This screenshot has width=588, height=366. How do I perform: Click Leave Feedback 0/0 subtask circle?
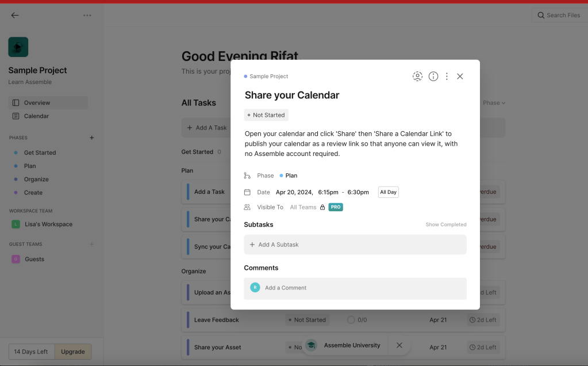351,320
